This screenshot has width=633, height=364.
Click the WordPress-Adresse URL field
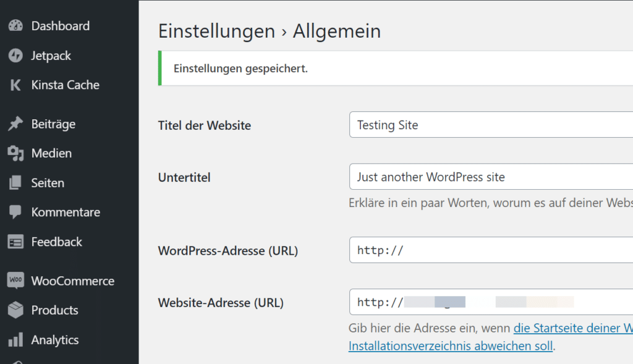pos(488,250)
